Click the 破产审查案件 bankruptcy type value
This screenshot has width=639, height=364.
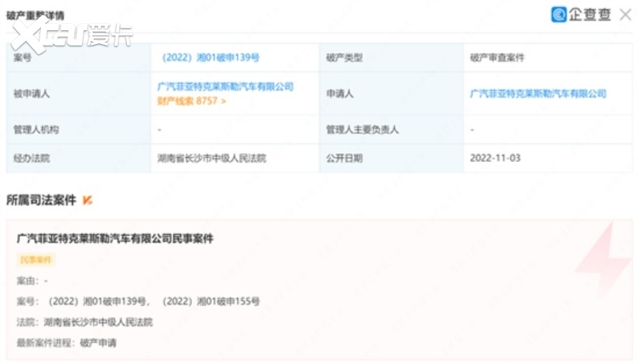click(496, 58)
